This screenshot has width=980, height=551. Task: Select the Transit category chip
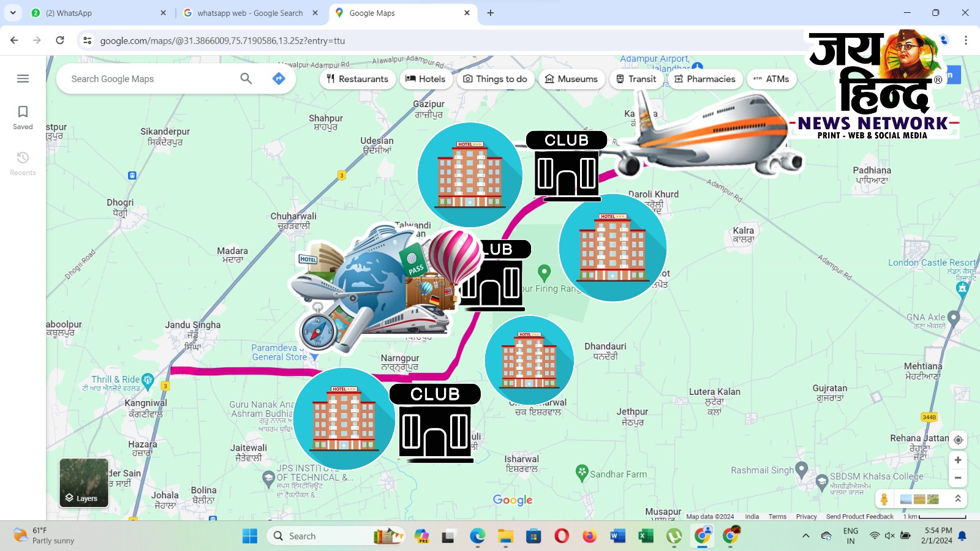(636, 79)
